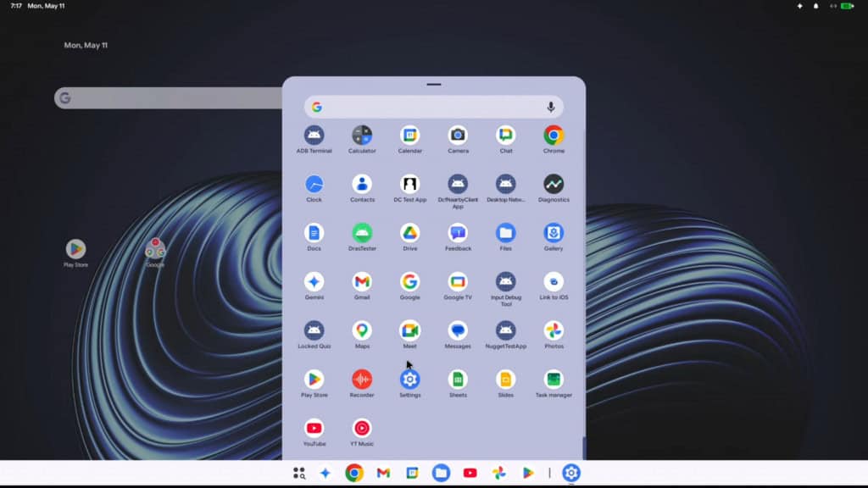Open the Feedback app
The height and width of the screenshot is (488, 868).
pos(458,233)
